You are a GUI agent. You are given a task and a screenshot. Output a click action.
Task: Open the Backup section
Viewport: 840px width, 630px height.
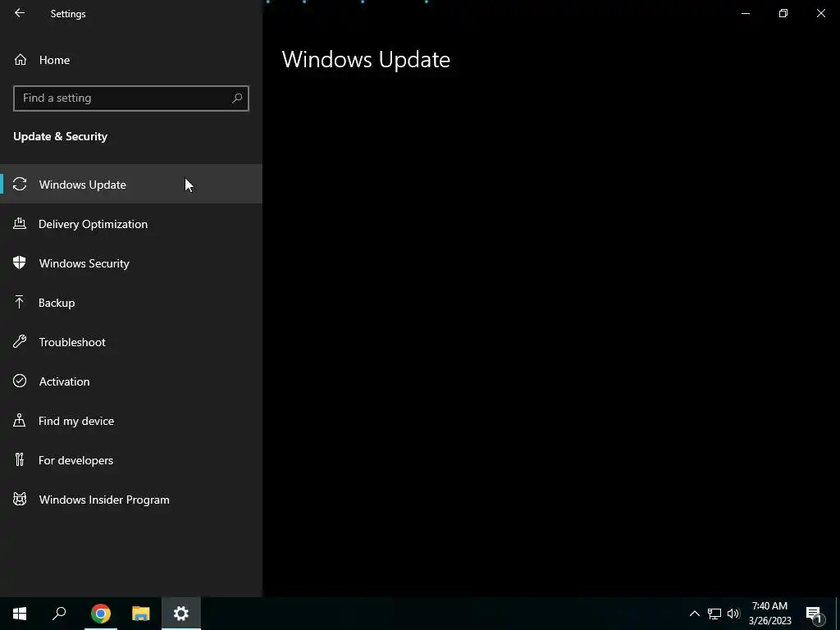[131, 303]
